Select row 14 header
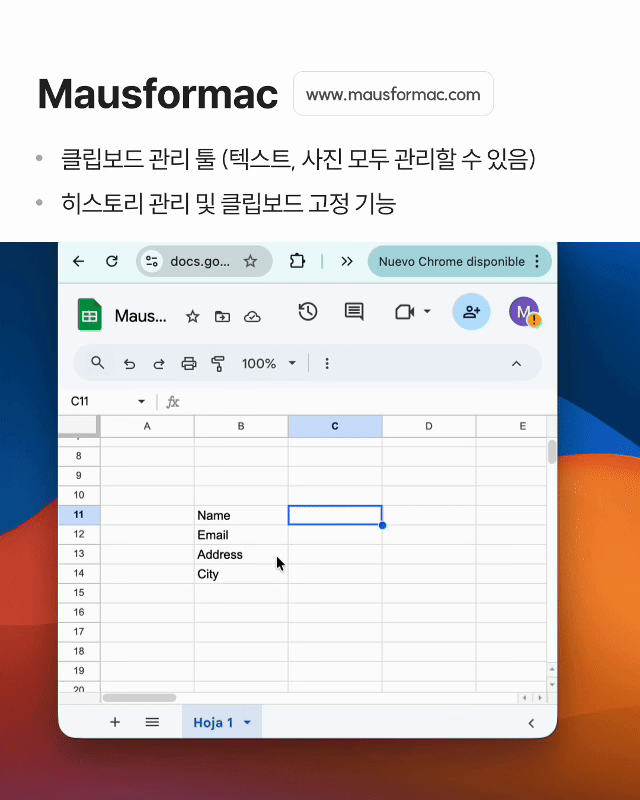Screen dimensions: 640x800 coord(79,573)
